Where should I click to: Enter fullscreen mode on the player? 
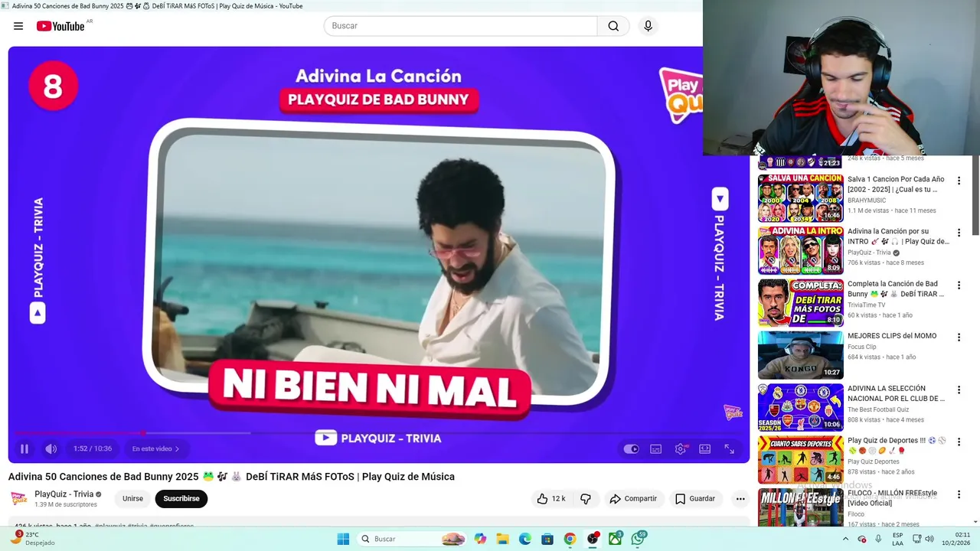coord(730,449)
